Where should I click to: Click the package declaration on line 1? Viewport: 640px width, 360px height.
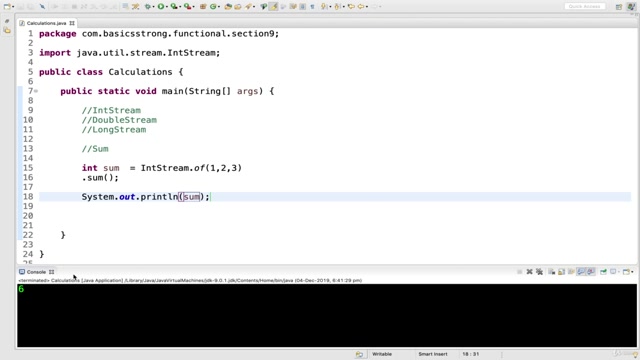[x=159, y=33]
